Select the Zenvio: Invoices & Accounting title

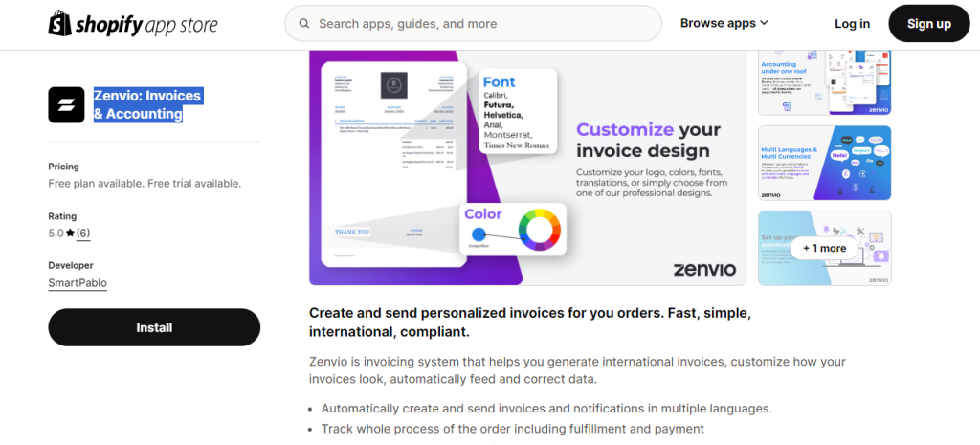pyautogui.click(x=147, y=104)
